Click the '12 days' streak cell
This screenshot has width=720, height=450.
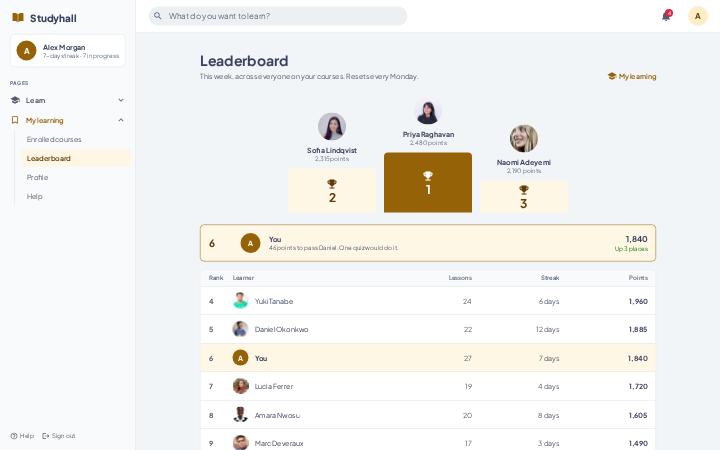(547, 330)
